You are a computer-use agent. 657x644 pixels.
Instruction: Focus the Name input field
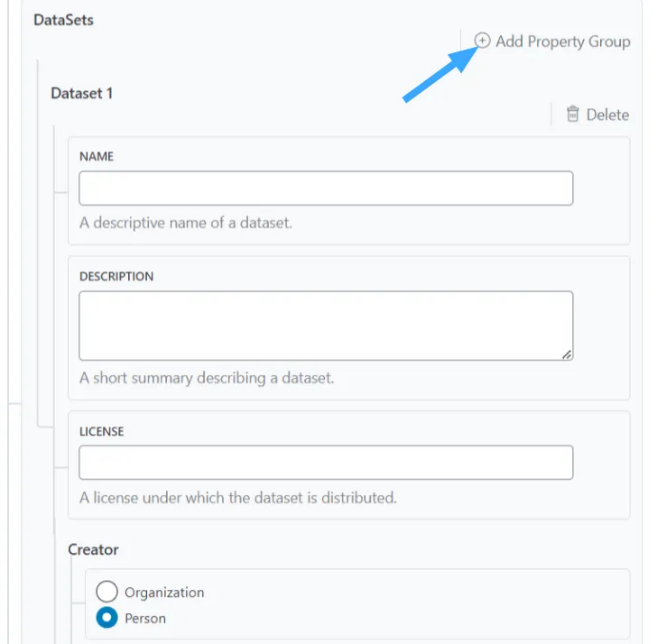pos(326,189)
